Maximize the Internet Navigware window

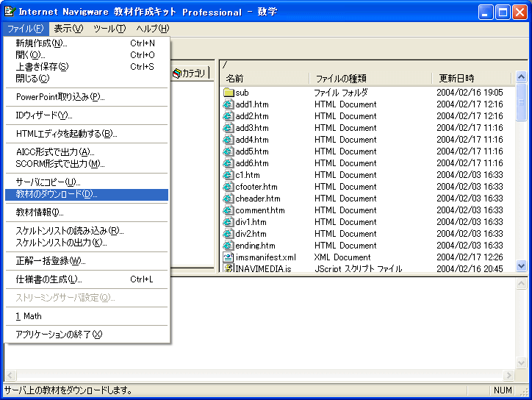point(503,12)
